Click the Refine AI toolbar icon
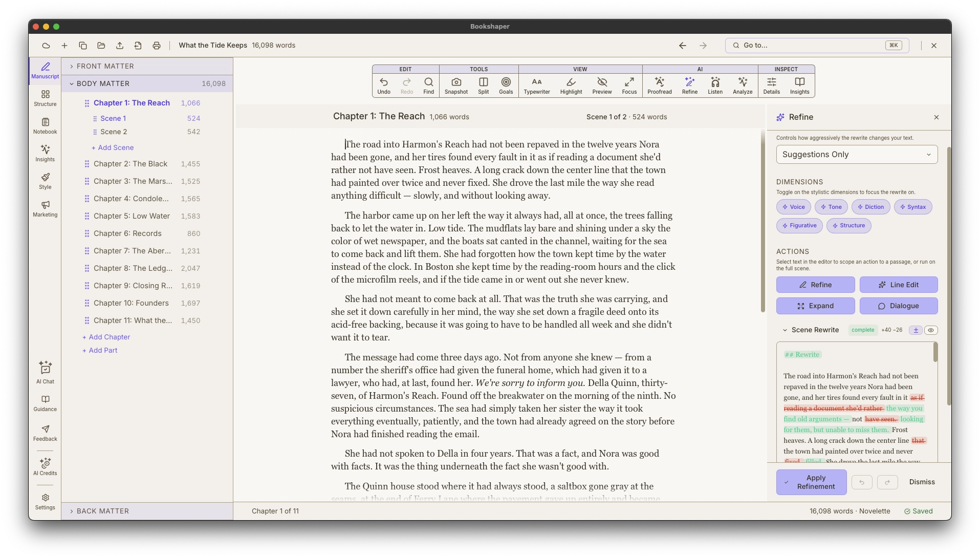980x558 pixels. (689, 85)
